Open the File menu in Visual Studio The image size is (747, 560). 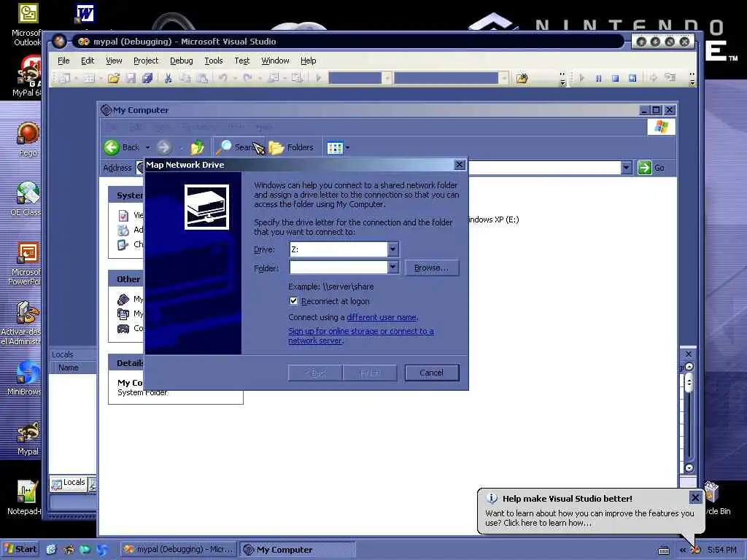click(63, 61)
